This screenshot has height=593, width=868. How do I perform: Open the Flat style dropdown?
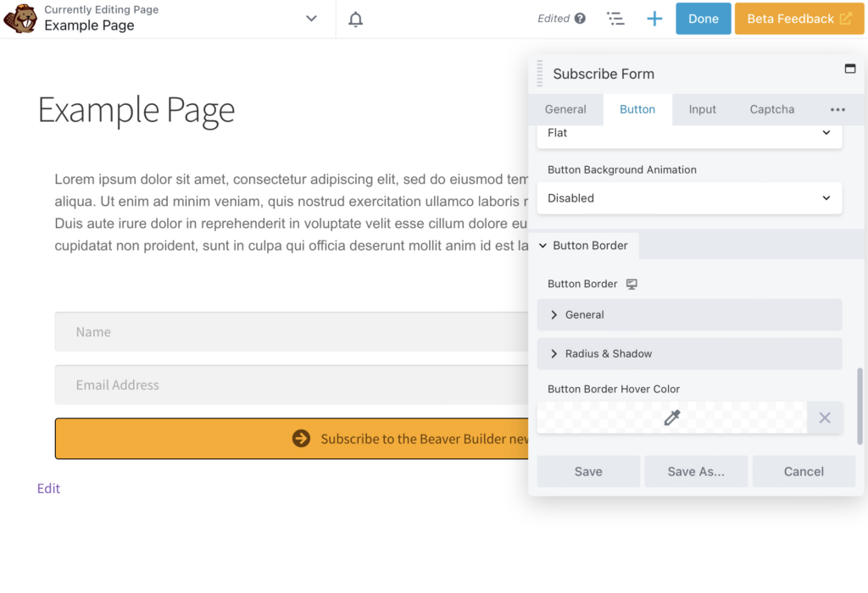(689, 134)
